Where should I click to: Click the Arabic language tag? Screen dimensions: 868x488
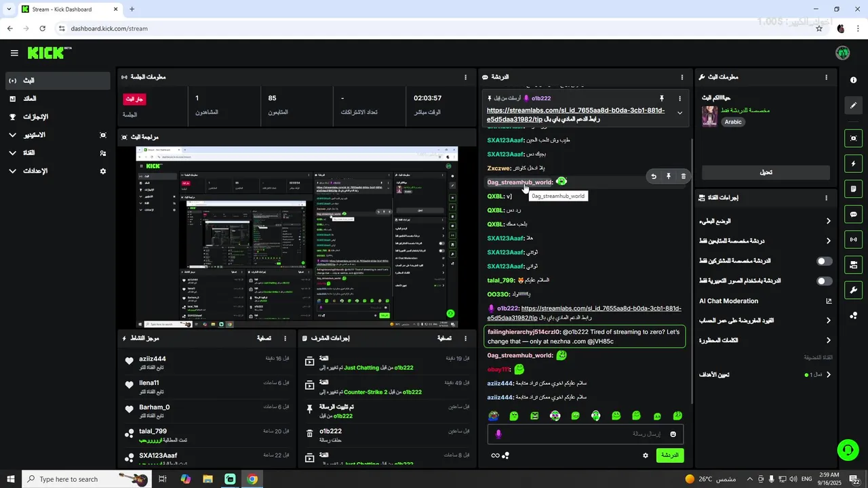click(733, 122)
